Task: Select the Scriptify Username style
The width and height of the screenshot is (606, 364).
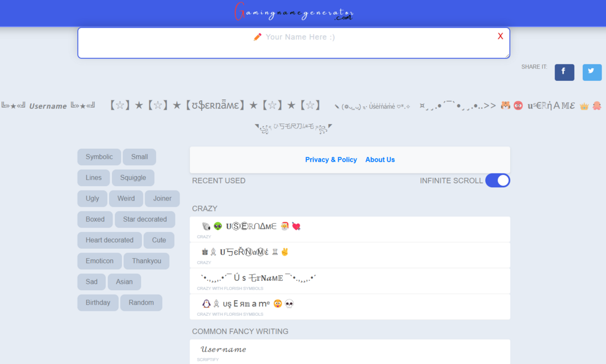Action: (x=223, y=350)
